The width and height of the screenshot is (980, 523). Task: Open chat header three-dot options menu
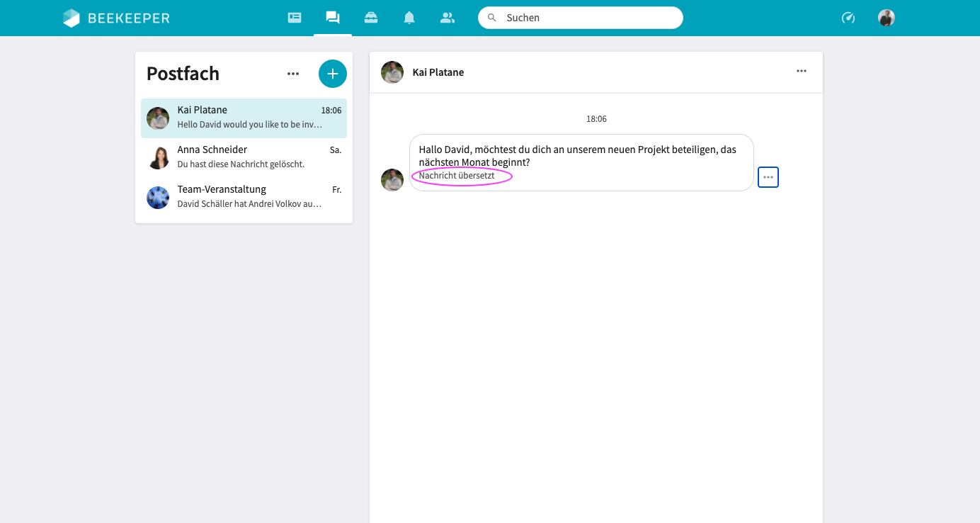[802, 71]
